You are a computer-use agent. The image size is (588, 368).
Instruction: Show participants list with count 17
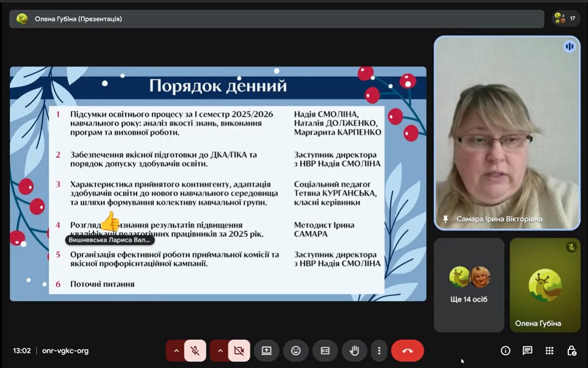[x=565, y=19]
